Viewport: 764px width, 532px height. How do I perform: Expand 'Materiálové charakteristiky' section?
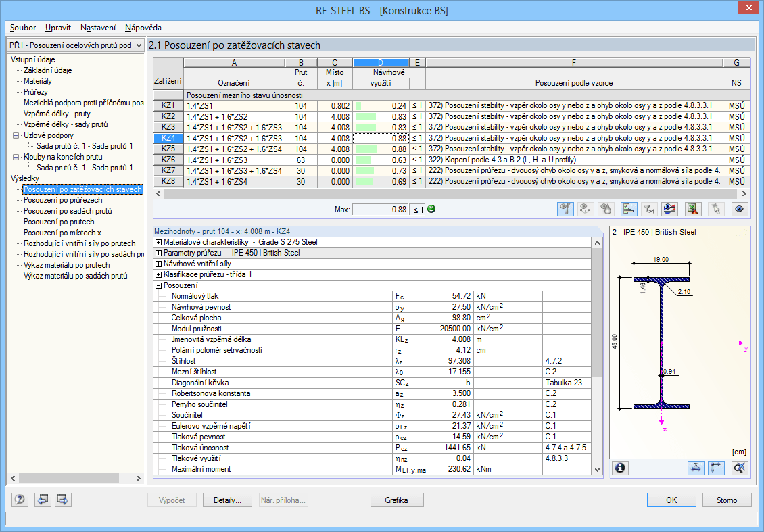click(x=158, y=242)
